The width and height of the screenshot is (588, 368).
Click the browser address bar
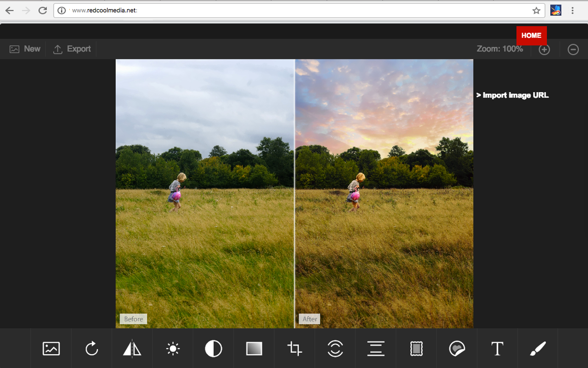pyautogui.click(x=299, y=11)
